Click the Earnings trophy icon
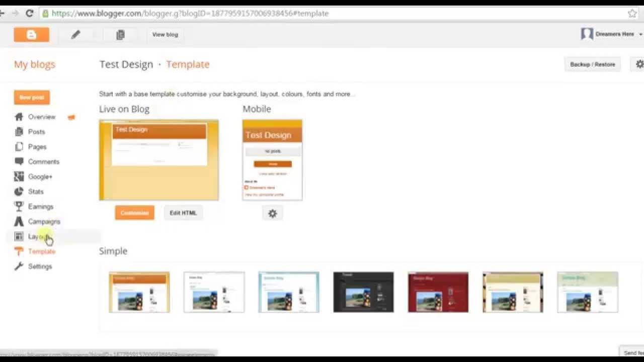Image resolution: width=644 pixels, height=362 pixels. pyautogui.click(x=19, y=206)
